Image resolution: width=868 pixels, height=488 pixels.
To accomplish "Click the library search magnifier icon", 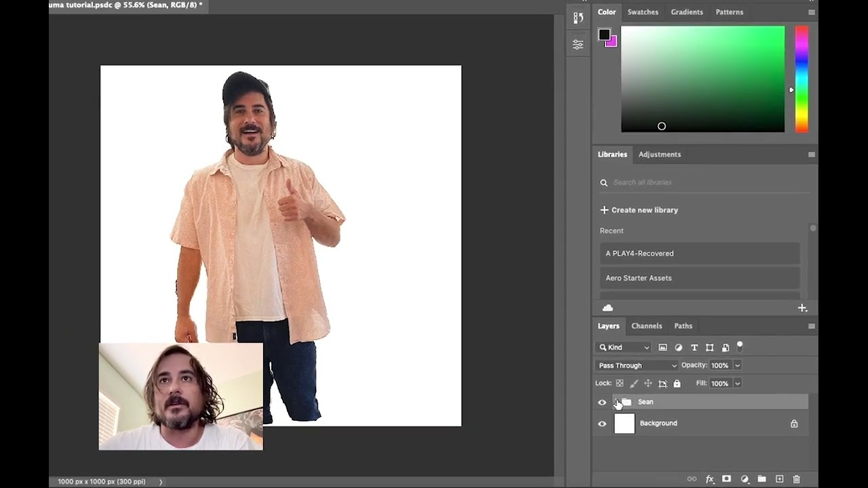I will click(x=604, y=182).
